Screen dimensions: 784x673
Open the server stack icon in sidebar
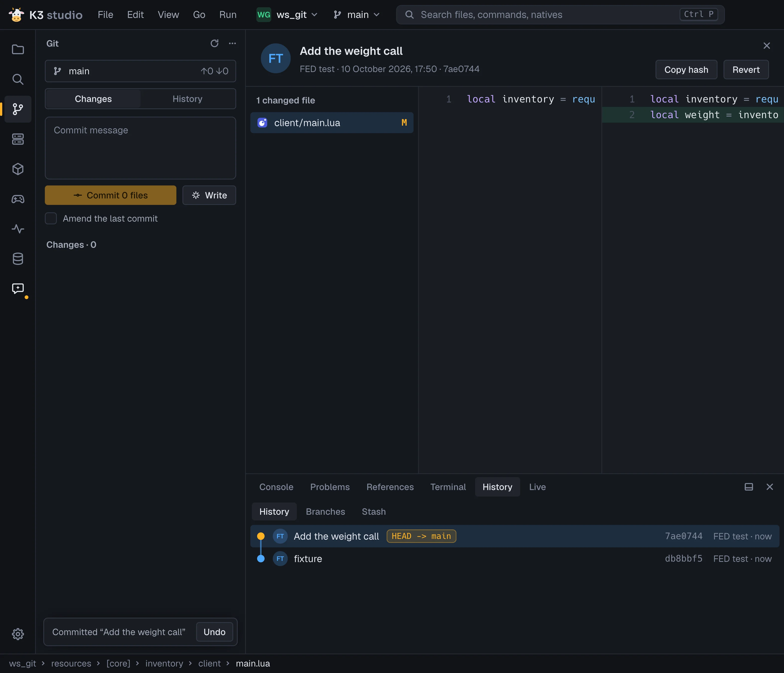pyautogui.click(x=18, y=139)
